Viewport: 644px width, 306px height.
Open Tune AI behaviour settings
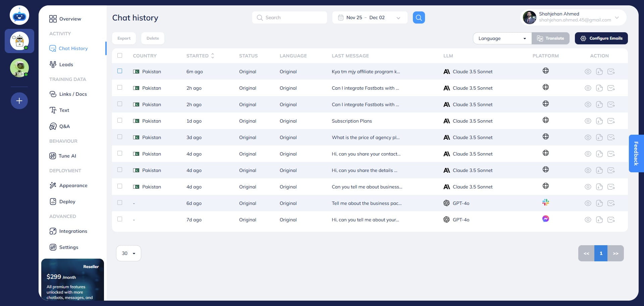click(x=67, y=156)
